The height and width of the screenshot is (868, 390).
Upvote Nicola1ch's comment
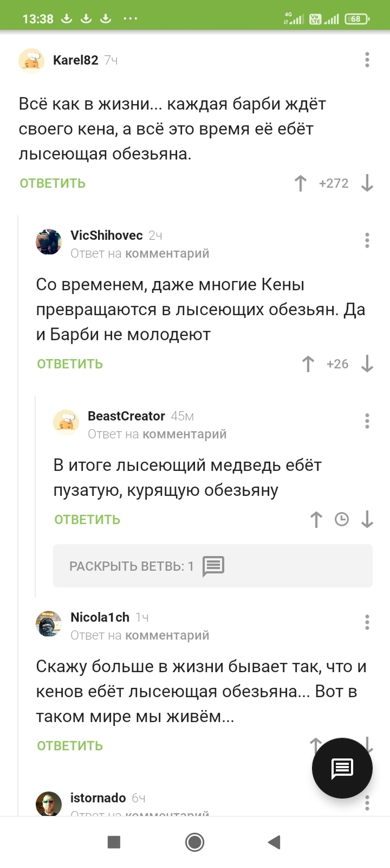point(315,745)
